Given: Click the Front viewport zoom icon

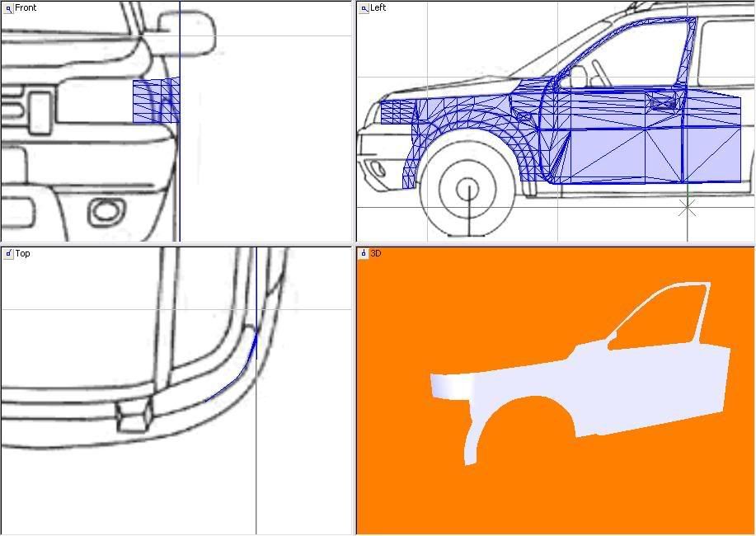Looking at the screenshot, I should click(7, 7).
